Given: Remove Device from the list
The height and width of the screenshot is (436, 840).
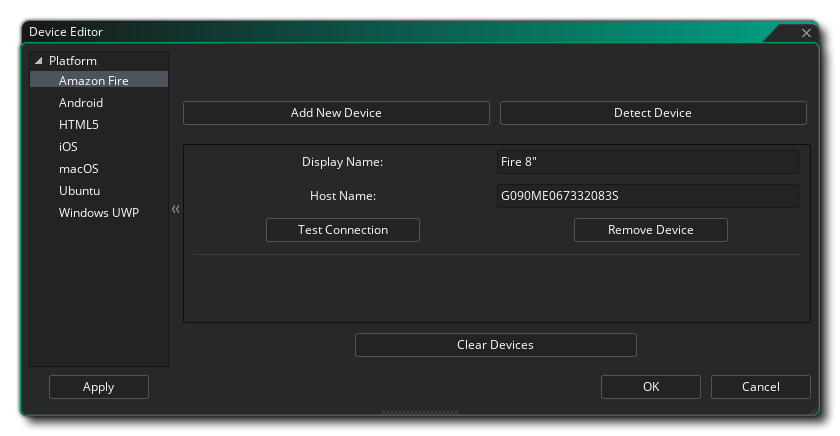Looking at the screenshot, I should coord(650,230).
